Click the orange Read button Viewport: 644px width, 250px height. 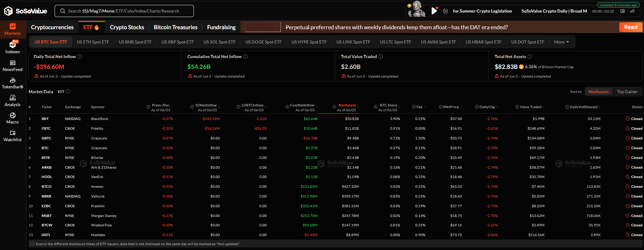[631, 27]
